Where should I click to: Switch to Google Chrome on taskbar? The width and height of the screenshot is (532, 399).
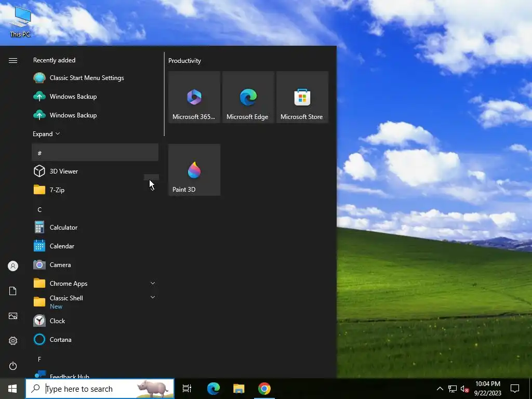pyautogui.click(x=264, y=389)
